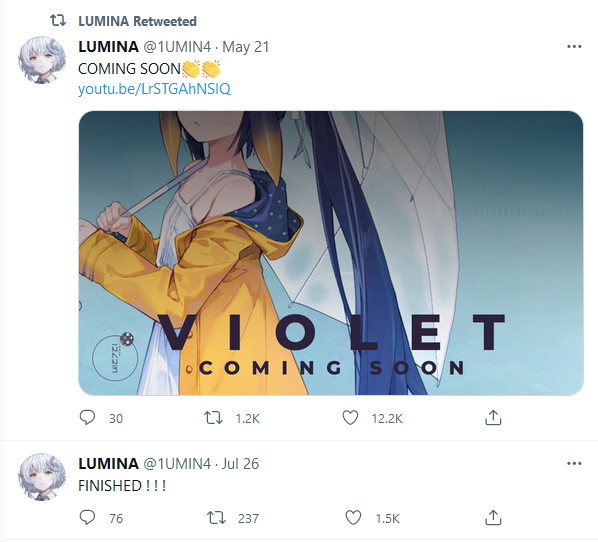The height and width of the screenshot is (542, 598).
Task: Open the May 21 timestamp link
Action: 246,47
